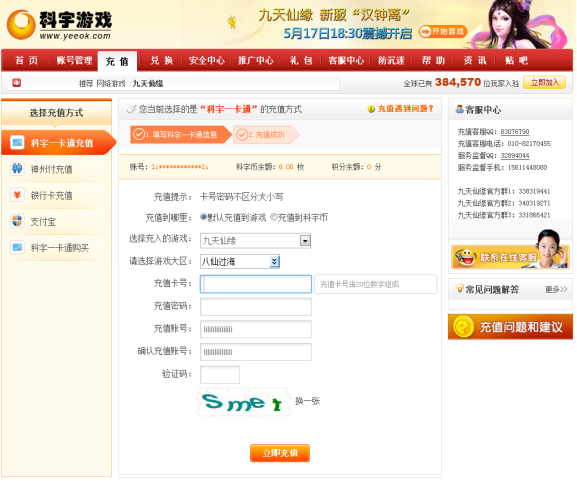Viewport: 577px width, 481px height.
Task: Click the 服务监督QQ number 32894044
Action: pos(515,155)
